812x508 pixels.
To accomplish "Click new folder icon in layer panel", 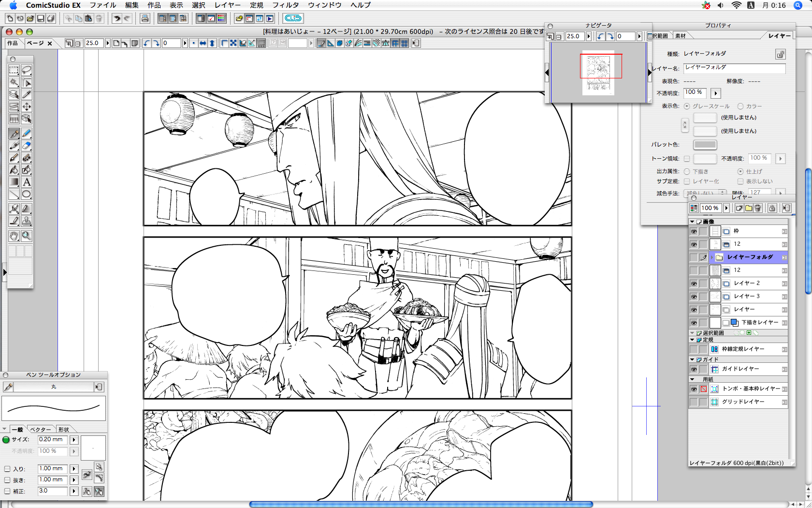I will pos(749,208).
